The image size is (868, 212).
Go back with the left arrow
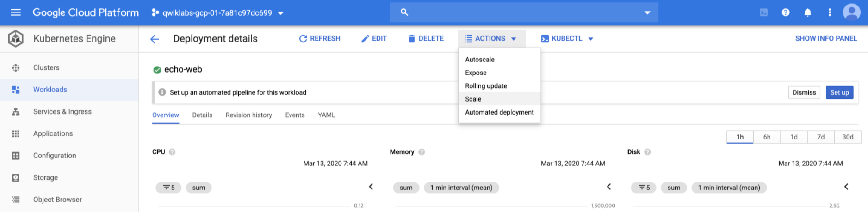(155, 39)
